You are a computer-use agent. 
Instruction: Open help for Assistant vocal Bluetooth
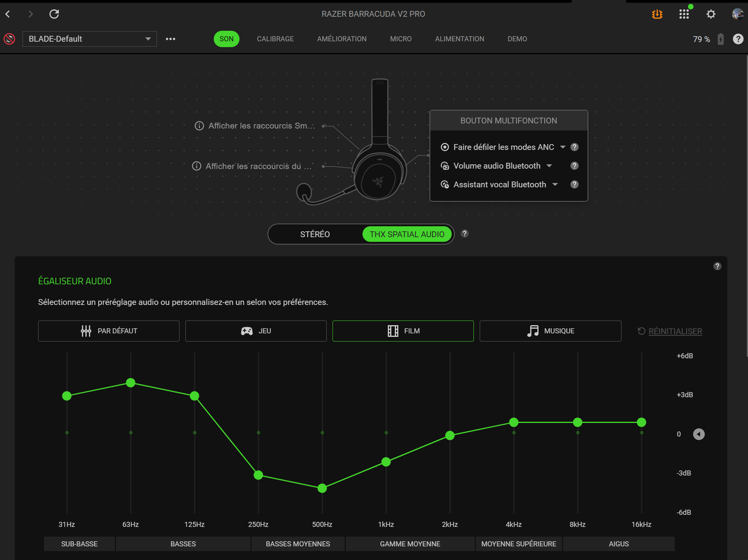pos(574,185)
